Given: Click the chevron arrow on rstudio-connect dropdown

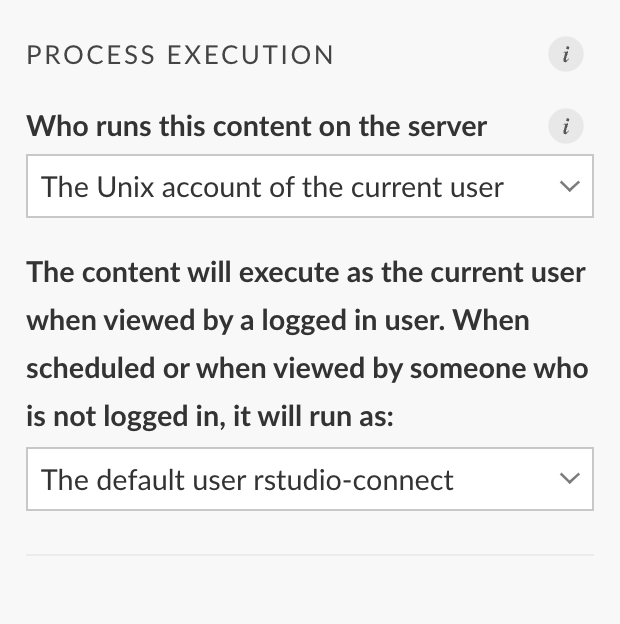Looking at the screenshot, I should 569,479.
